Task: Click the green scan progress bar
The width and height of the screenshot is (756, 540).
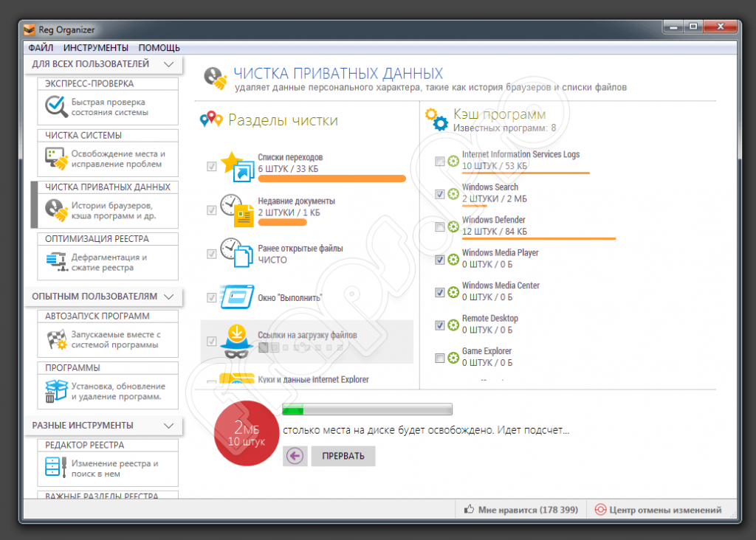Action: 365,409
